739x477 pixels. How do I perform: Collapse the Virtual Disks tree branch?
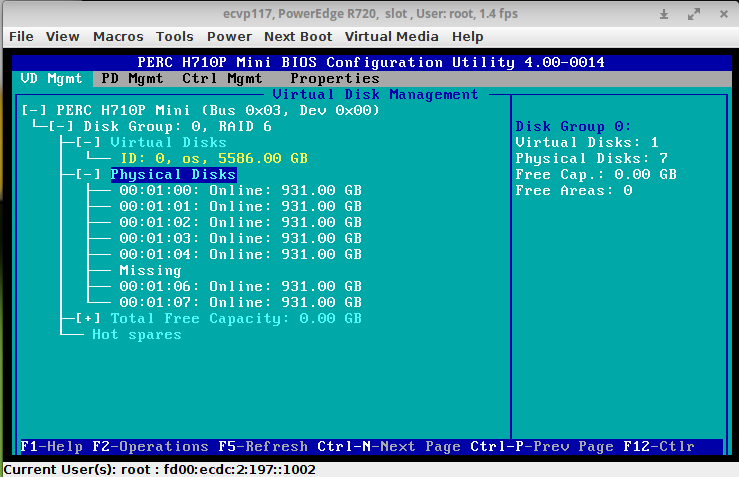88,142
